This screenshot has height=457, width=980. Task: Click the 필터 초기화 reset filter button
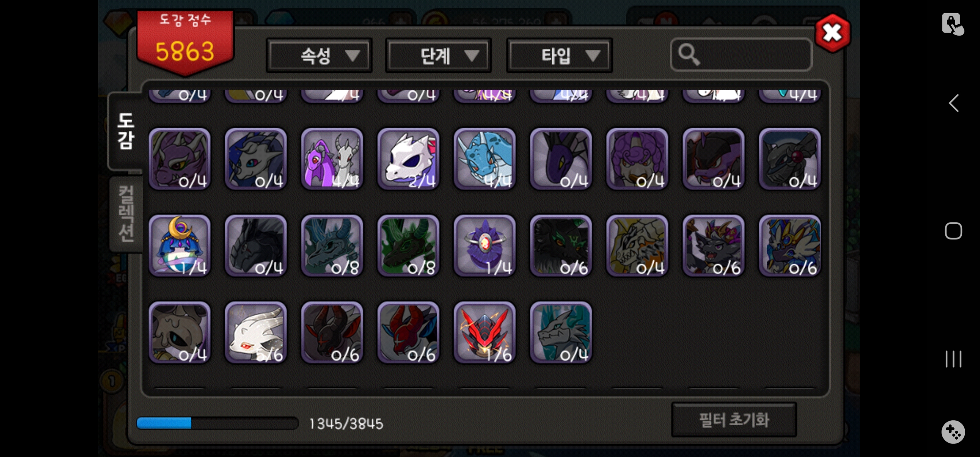tap(734, 420)
